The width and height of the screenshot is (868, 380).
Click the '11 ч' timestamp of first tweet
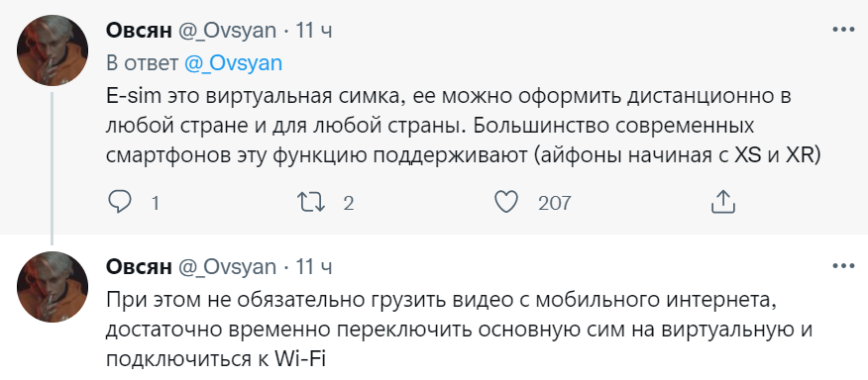coord(314,31)
